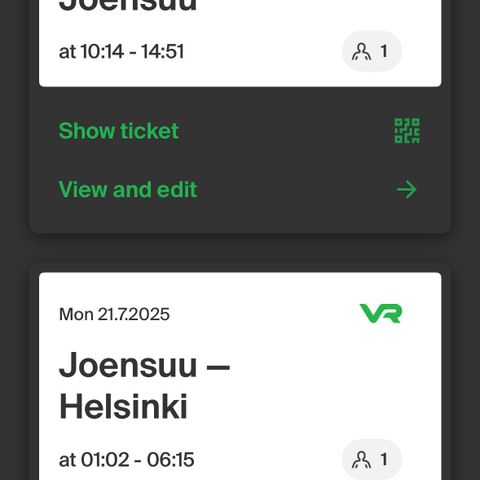The width and height of the screenshot is (480, 480).
Task: Tap passenger count badge on 10:14 trip
Action: click(372, 51)
